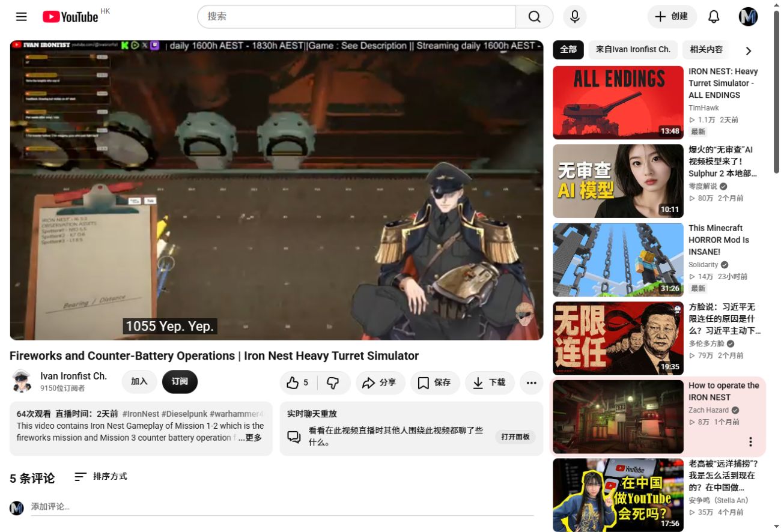
Task: Select the 全部 filter chip
Action: point(568,50)
